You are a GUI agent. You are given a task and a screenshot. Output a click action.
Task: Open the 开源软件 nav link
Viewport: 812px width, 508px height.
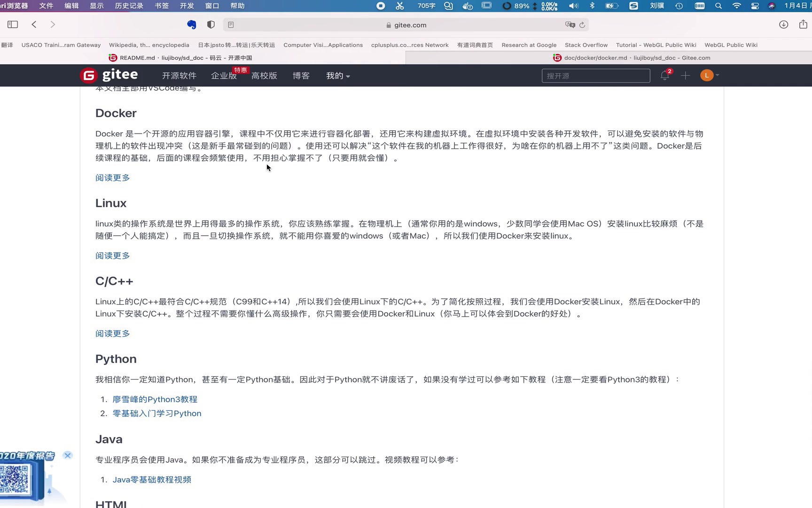click(179, 76)
